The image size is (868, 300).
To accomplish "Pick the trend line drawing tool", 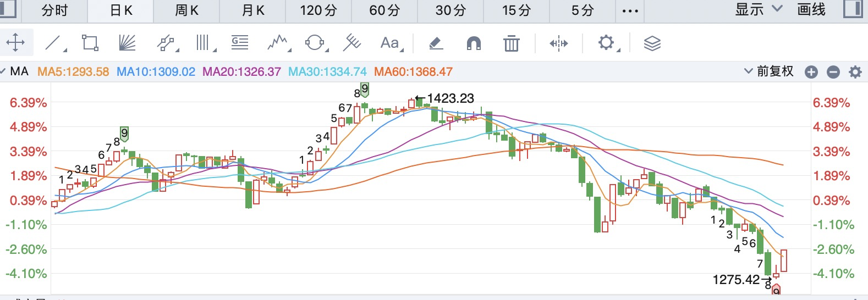I will click(x=53, y=42).
